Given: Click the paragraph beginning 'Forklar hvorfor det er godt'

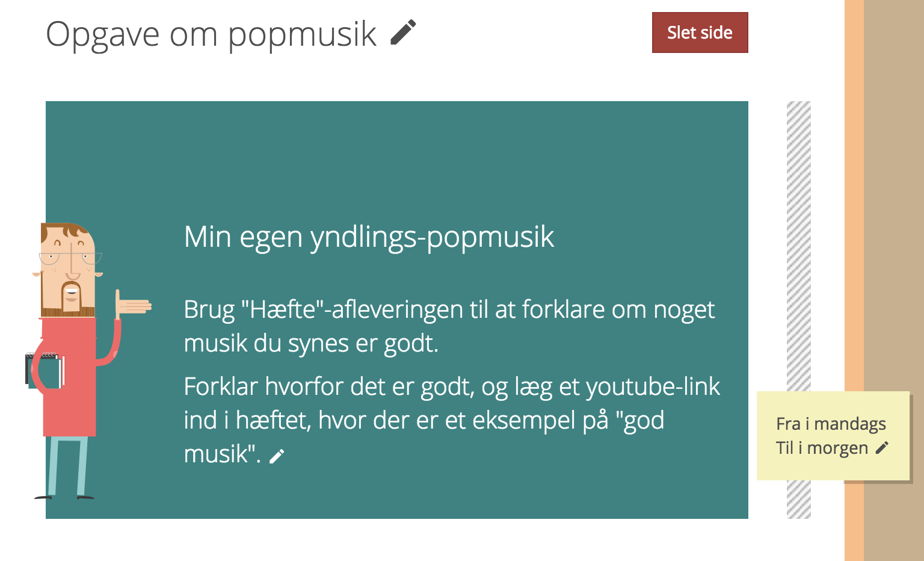Looking at the screenshot, I should pyautogui.click(x=452, y=420).
